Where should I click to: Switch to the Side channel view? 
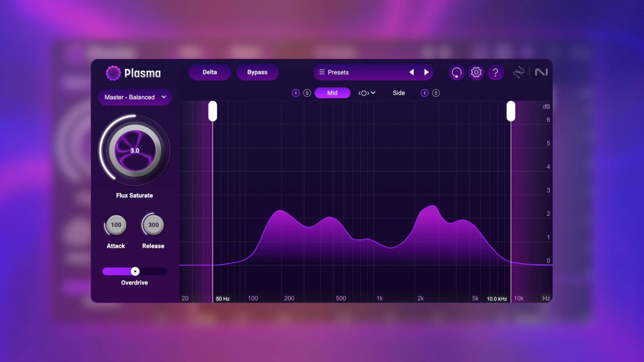tap(398, 93)
